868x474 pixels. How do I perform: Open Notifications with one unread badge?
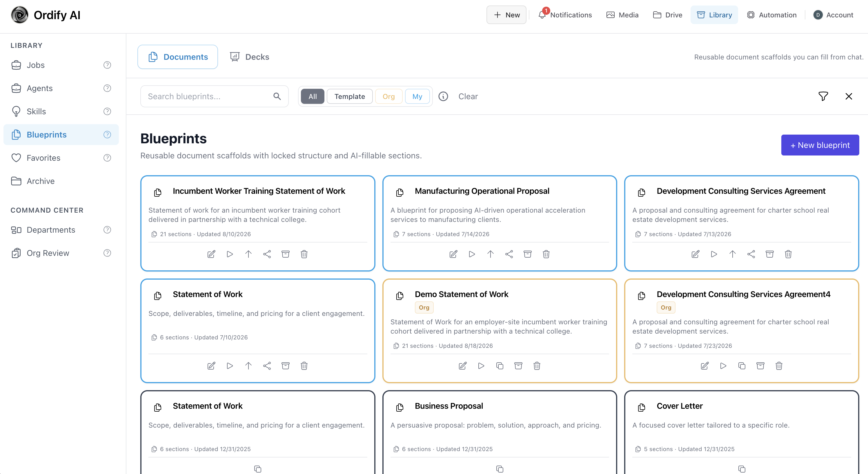(x=564, y=15)
